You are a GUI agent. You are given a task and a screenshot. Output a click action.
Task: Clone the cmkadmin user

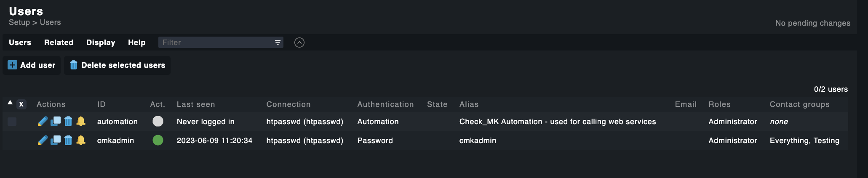tap(56, 141)
